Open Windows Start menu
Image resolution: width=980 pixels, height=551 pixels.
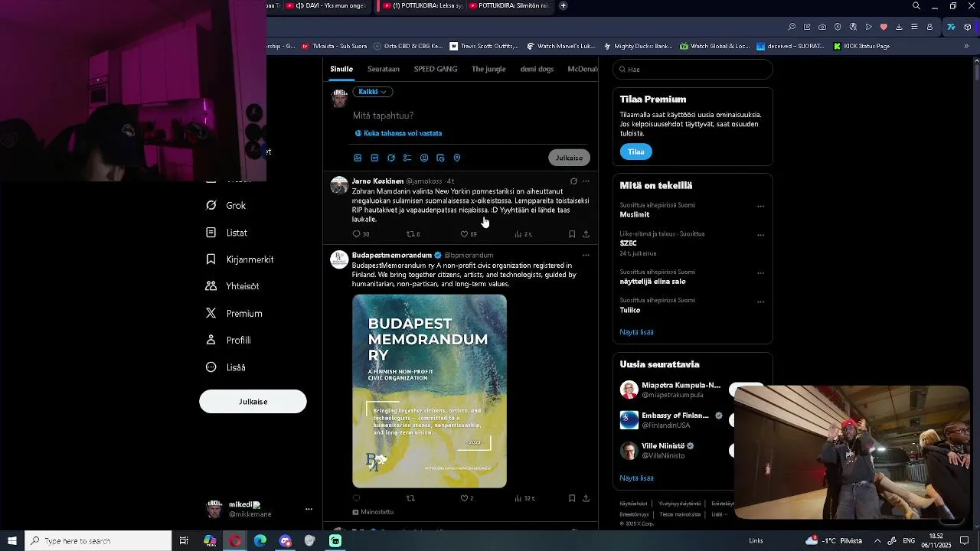[x=12, y=541]
